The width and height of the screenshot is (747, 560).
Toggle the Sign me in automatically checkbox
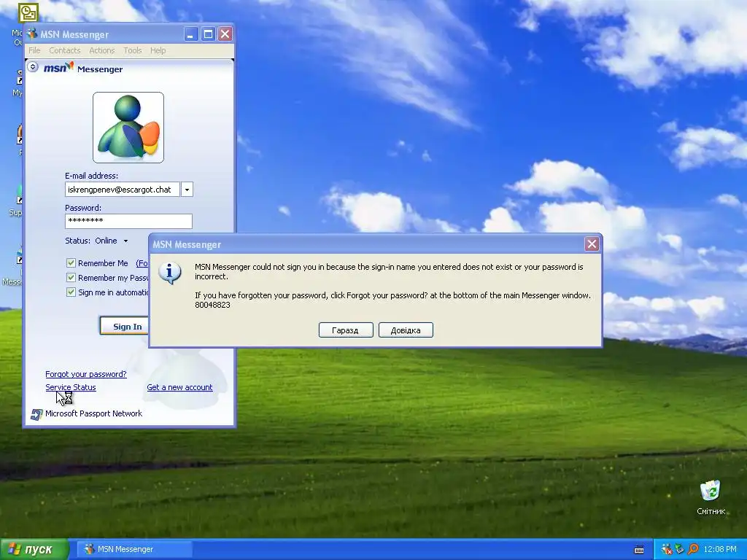tap(71, 292)
